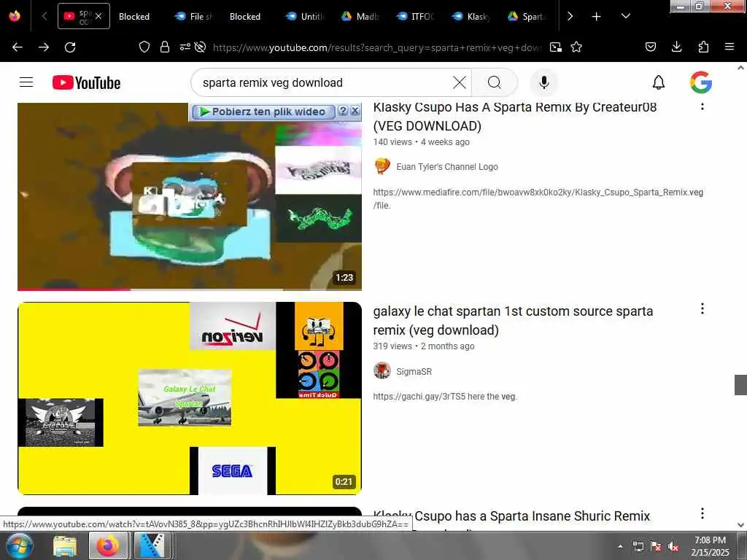This screenshot has height=560, width=747.
Task: Open more actions for Insane Shuric Remix video
Action: click(703, 513)
